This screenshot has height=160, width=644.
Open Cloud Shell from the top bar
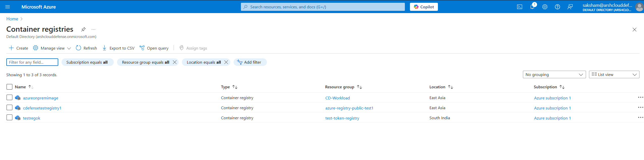[x=520, y=7]
